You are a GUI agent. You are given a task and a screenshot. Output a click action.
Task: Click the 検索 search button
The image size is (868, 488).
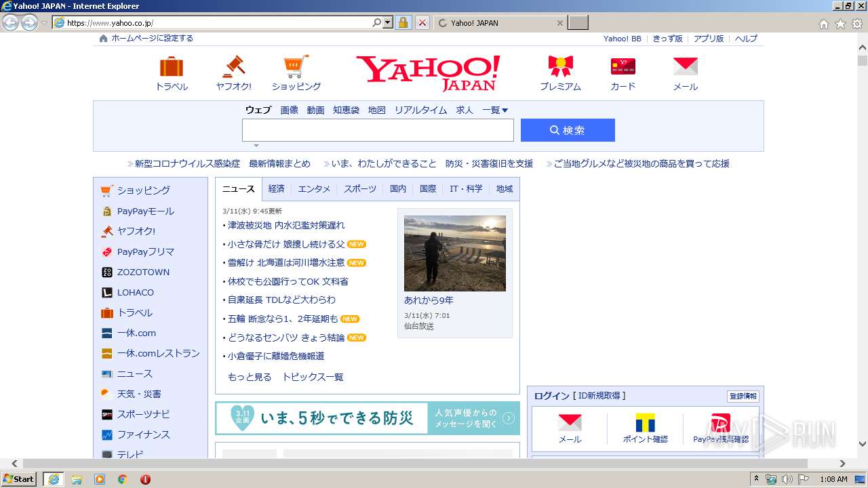point(568,130)
